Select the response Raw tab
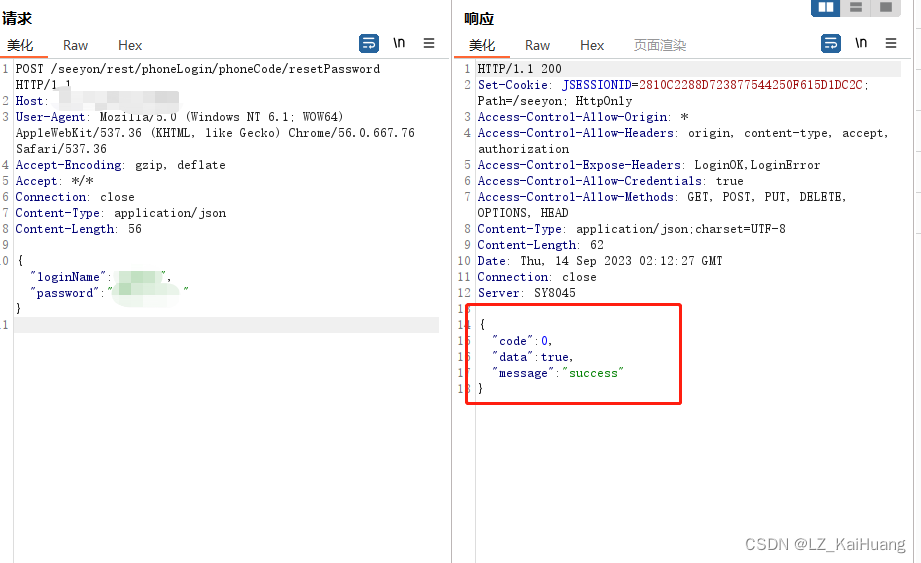This screenshot has width=921, height=563. [x=537, y=46]
